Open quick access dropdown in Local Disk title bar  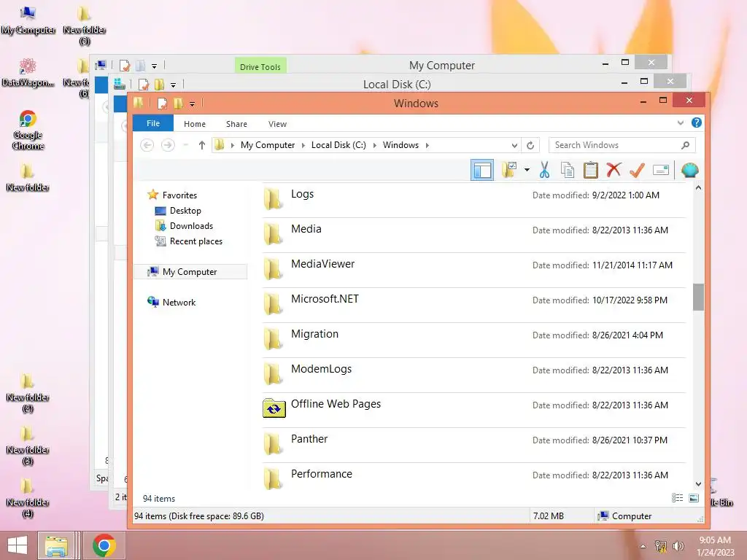pyautogui.click(x=173, y=85)
